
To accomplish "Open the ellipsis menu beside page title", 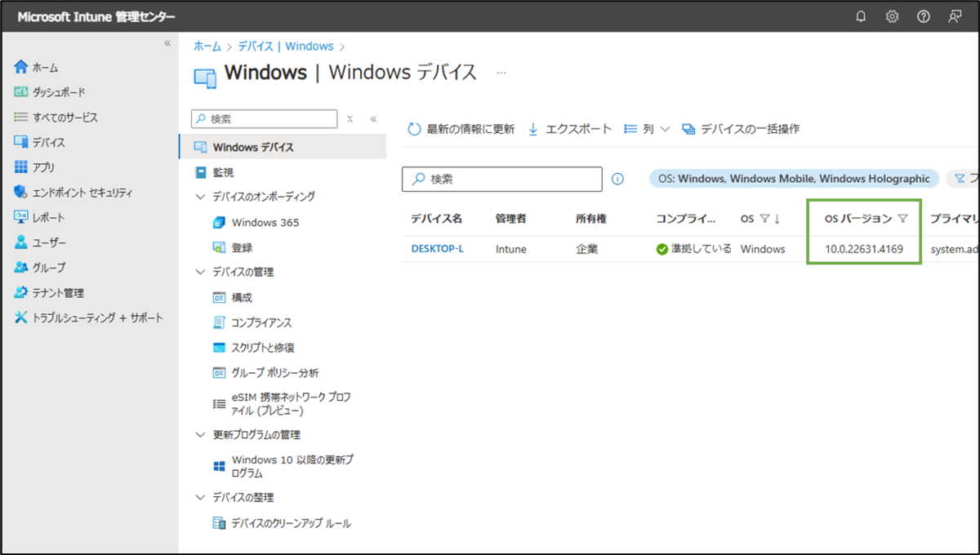I will (501, 73).
